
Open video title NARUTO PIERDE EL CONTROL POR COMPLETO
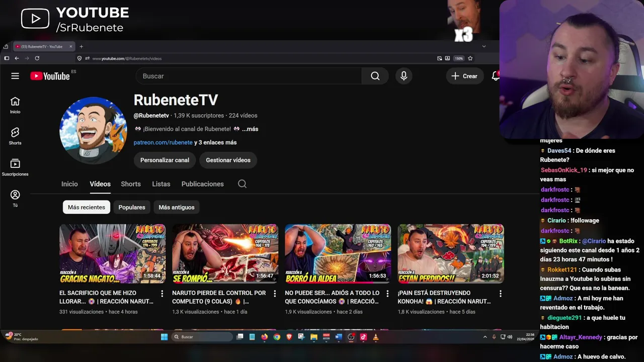219,297
